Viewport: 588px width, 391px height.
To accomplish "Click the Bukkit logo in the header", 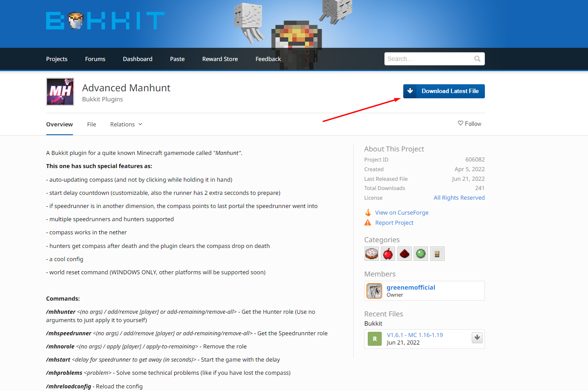I will (x=105, y=21).
